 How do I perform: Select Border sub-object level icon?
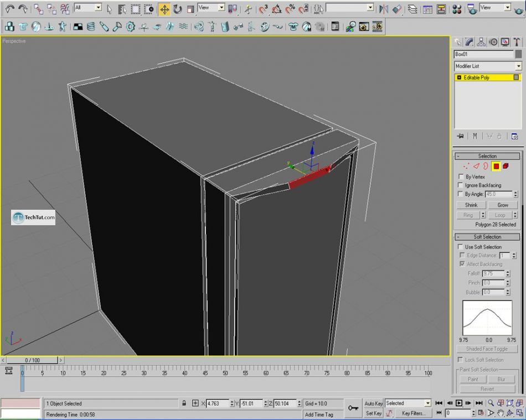(486, 166)
